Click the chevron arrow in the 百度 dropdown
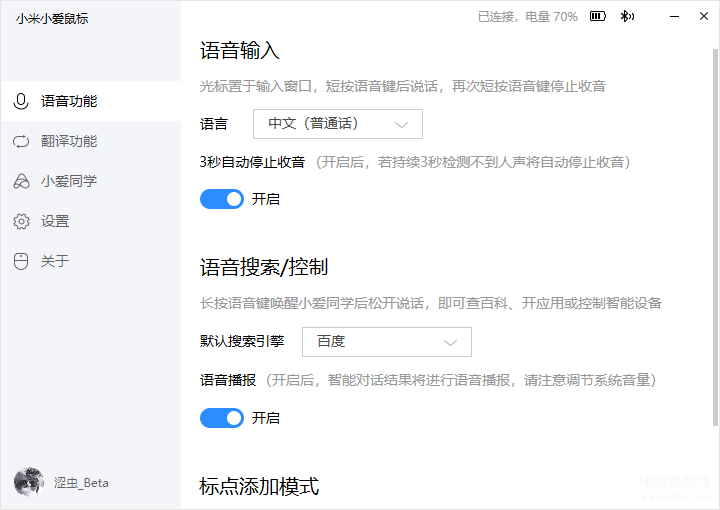Screen dimensions: 720x510 click(x=450, y=343)
